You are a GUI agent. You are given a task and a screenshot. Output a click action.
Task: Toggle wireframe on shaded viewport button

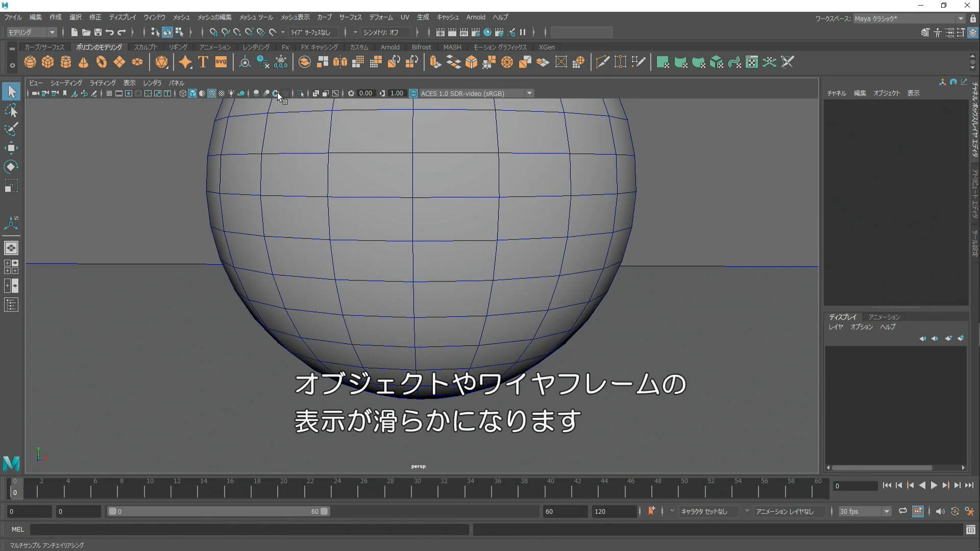212,93
